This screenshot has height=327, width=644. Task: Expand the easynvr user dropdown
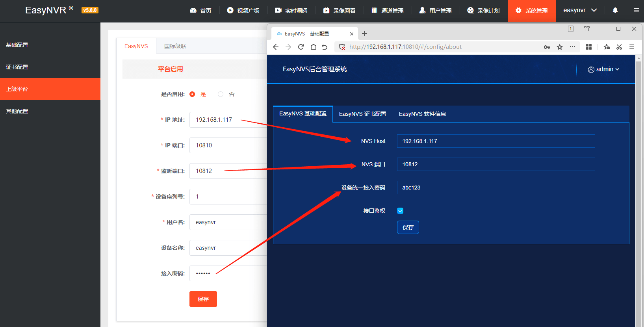[x=580, y=10]
